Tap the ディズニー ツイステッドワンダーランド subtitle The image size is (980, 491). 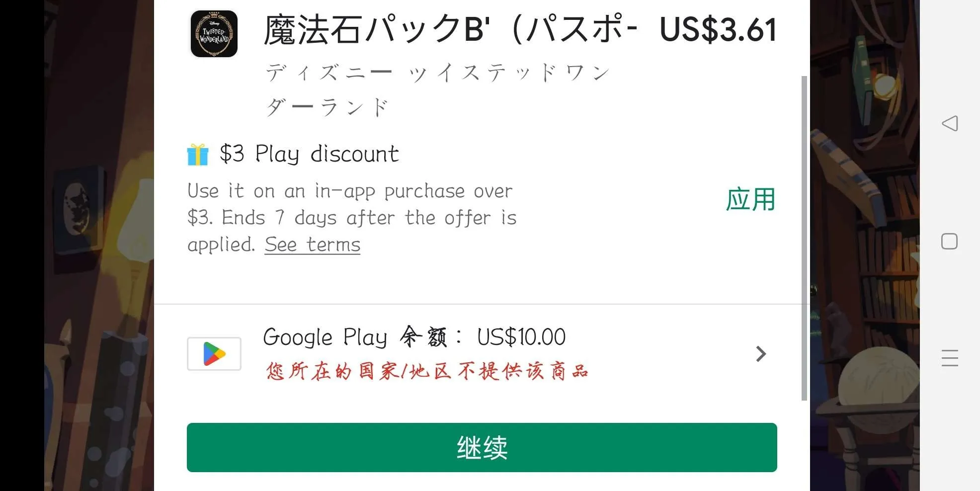[x=437, y=90]
